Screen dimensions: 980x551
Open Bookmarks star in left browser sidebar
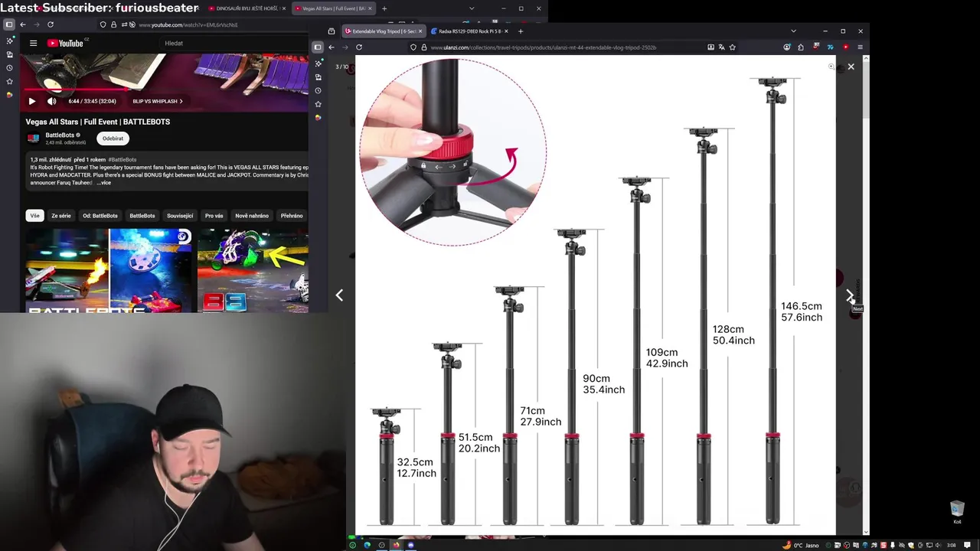point(9,81)
